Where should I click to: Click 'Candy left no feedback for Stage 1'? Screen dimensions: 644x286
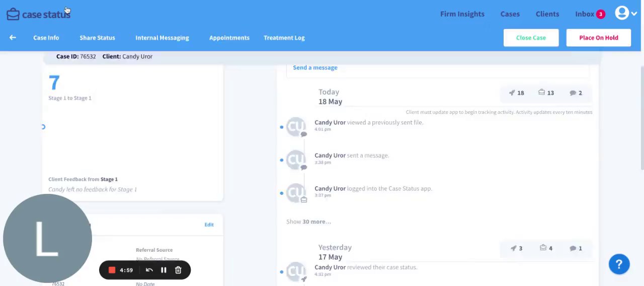coord(93,190)
